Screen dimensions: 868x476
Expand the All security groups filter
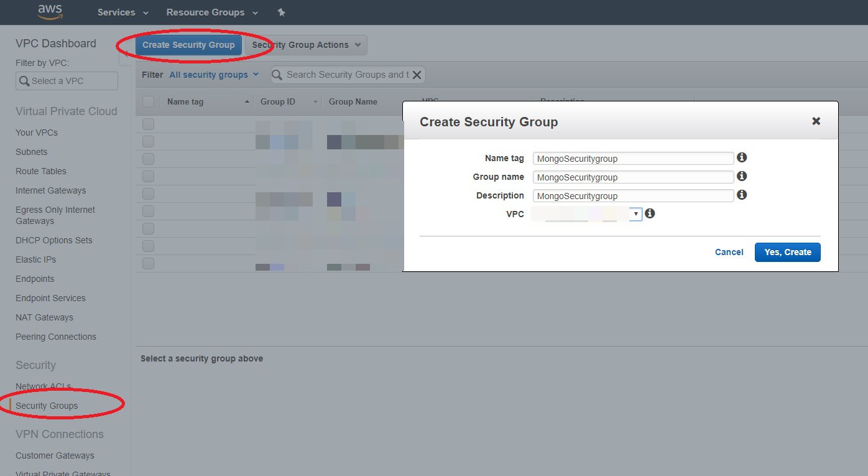214,75
